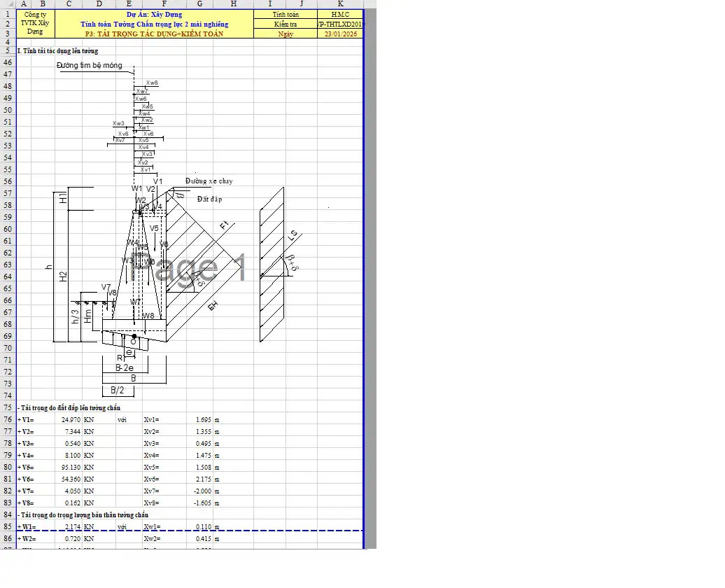Image resolution: width=725 pixels, height=588 pixels.
Task: Click the date cell 23/01/2026
Action: (x=340, y=34)
